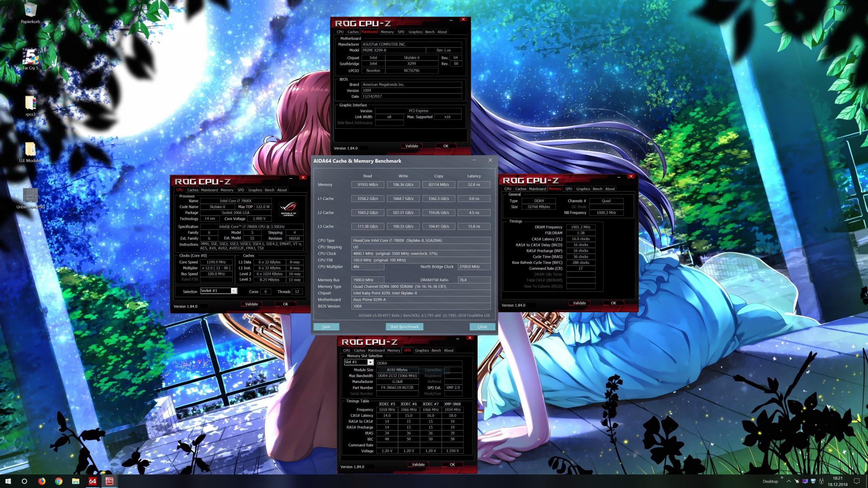The image size is (868, 488).
Task: Click the airplane mode tray icon
Action: coord(797,481)
